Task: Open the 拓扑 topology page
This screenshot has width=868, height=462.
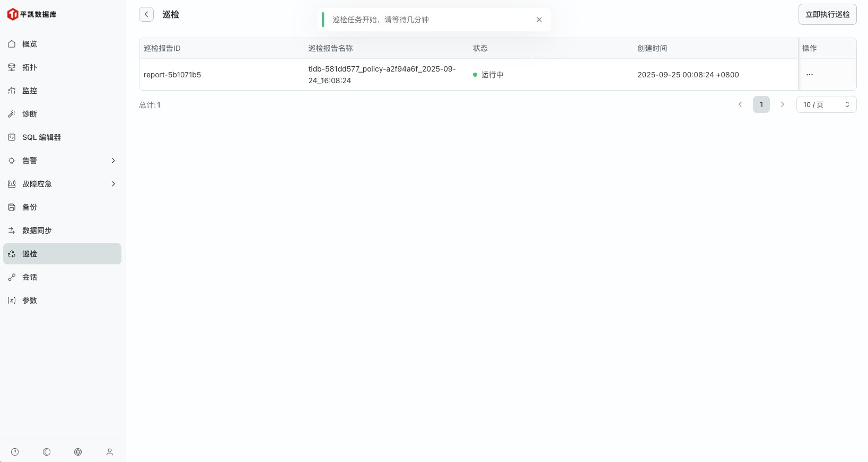Action: [30, 67]
